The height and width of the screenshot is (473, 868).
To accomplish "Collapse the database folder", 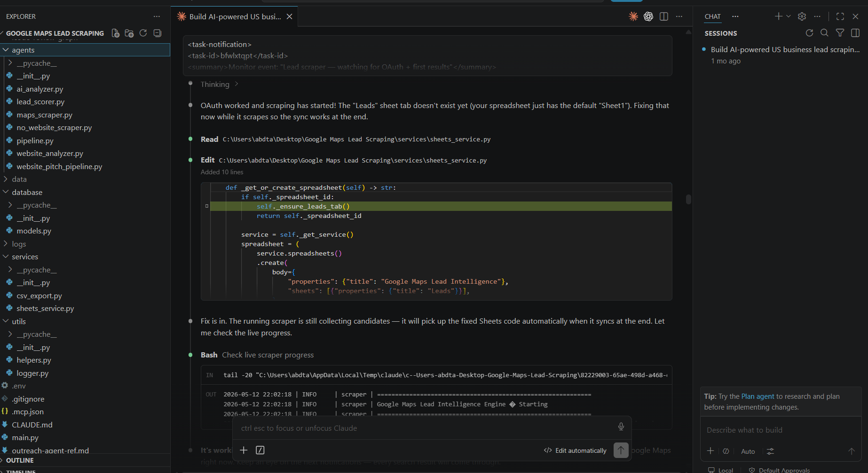I will (85, 192).
